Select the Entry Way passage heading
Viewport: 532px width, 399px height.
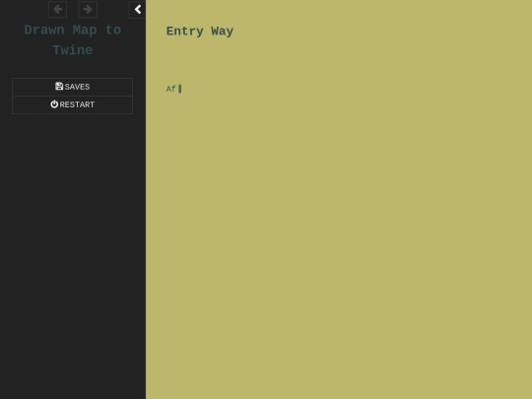[x=199, y=32]
